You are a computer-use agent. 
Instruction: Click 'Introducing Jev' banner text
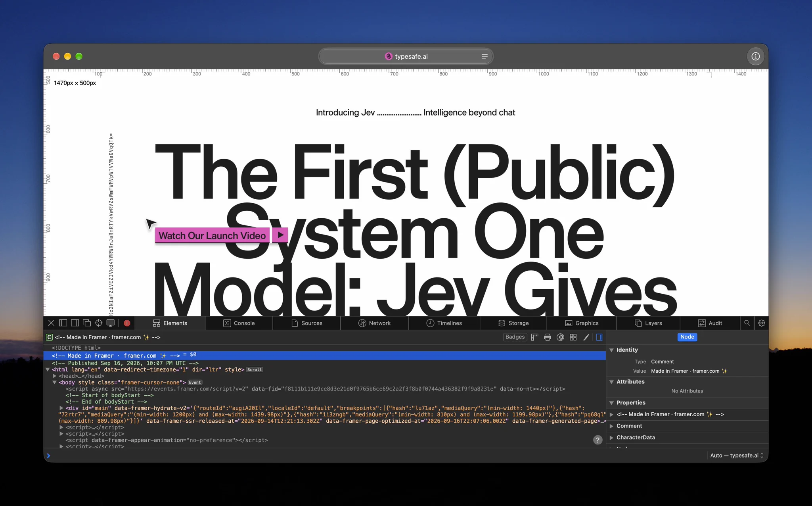[x=345, y=113]
